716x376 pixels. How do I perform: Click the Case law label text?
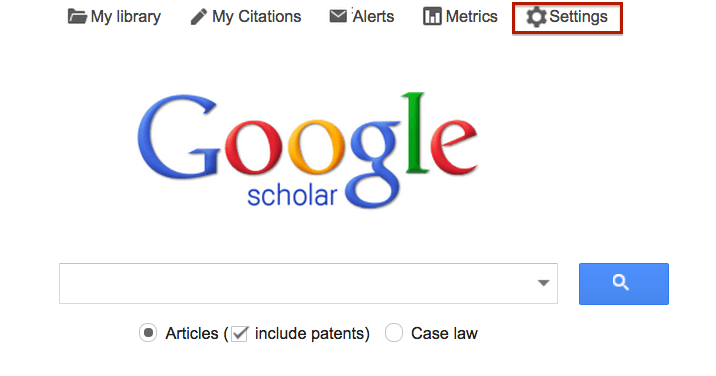pyautogui.click(x=444, y=334)
